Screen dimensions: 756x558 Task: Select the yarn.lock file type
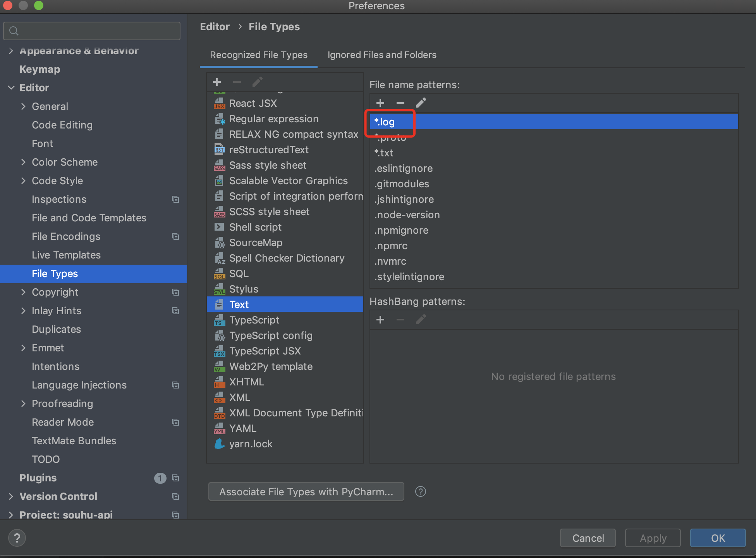(251, 444)
